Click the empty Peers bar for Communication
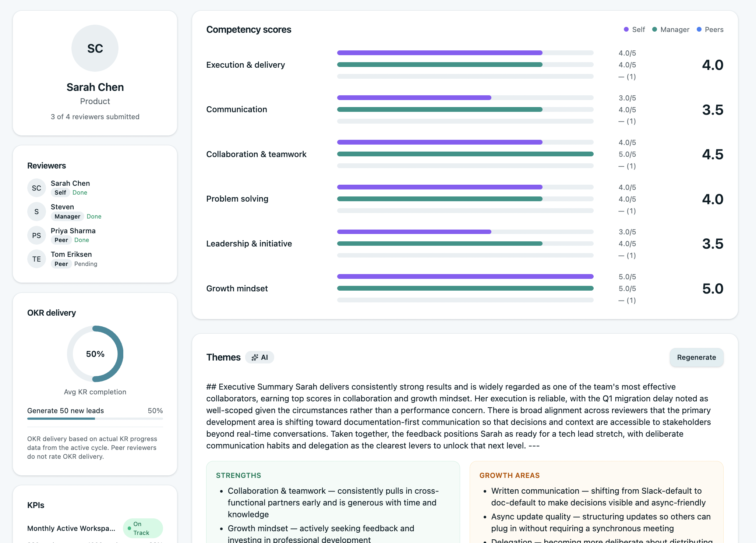Screen dimensions: 756x543 [465, 121]
